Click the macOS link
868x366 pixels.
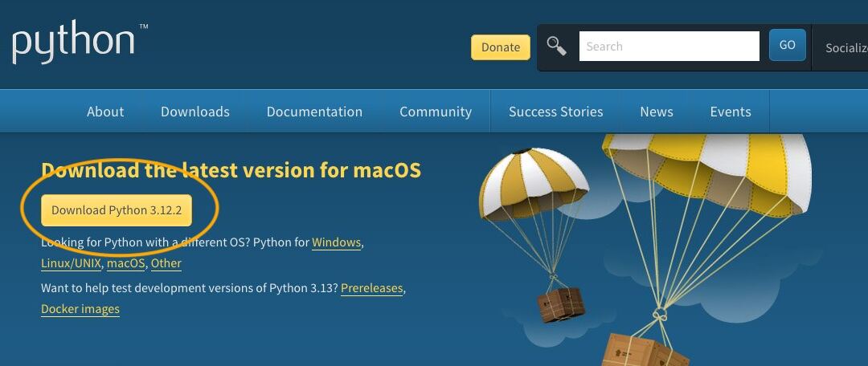pos(126,263)
